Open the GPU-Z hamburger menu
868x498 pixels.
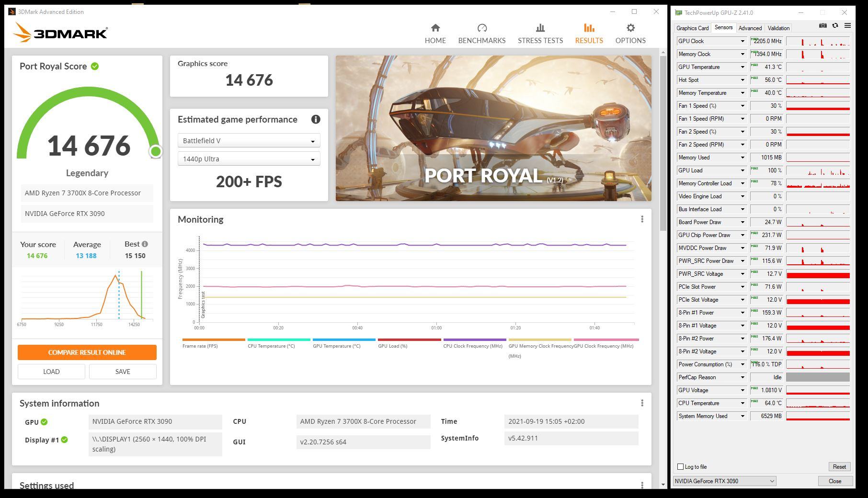pyautogui.click(x=847, y=26)
